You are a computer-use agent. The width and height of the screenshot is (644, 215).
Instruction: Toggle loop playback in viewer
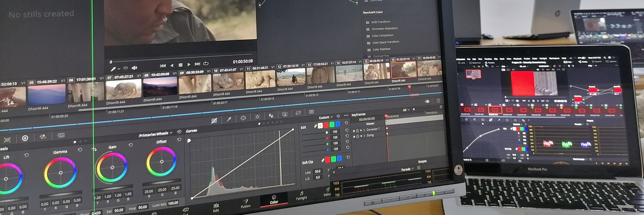click(x=206, y=63)
